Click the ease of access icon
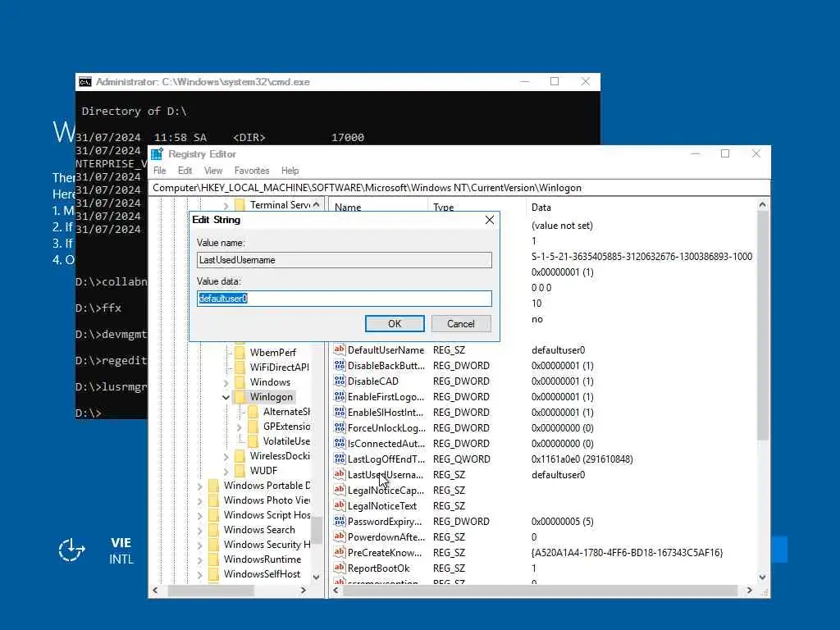 pyautogui.click(x=71, y=550)
